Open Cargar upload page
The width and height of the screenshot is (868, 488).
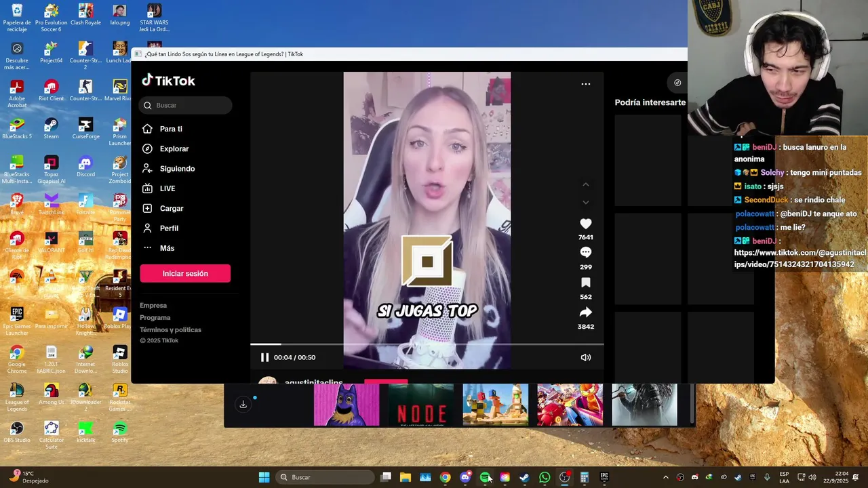[172, 208]
